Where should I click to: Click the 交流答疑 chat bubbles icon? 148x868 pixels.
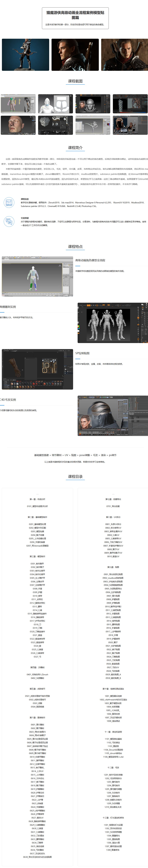(x=9, y=221)
